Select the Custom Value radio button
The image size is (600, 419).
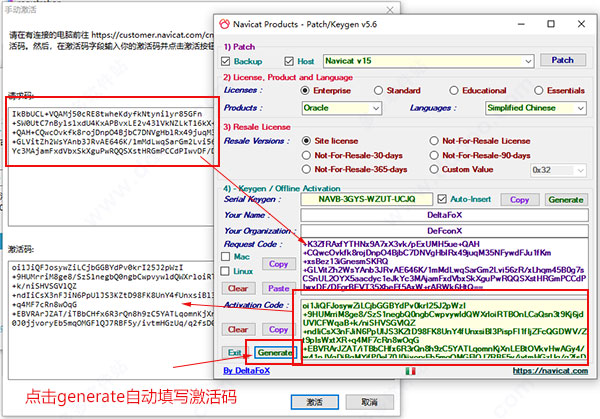pos(434,169)
